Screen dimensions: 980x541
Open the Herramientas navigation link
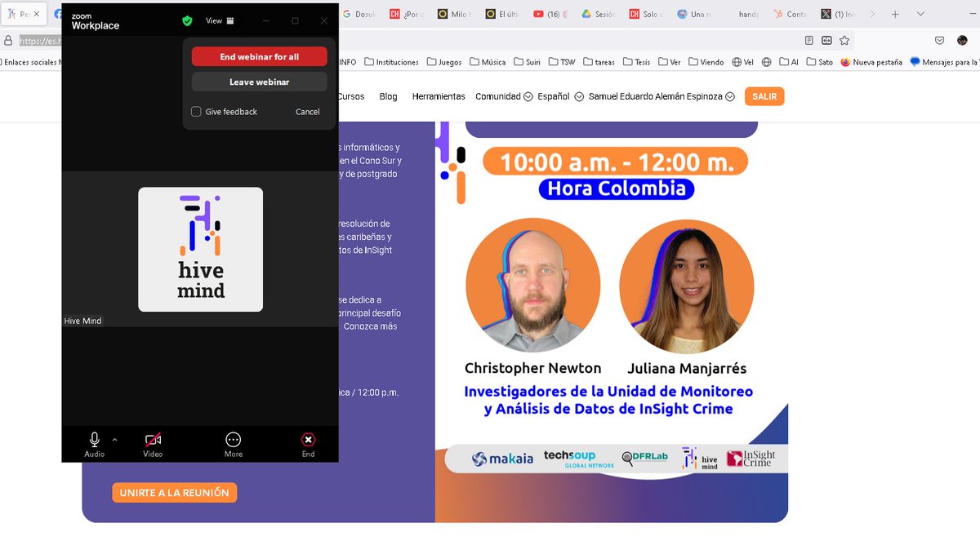click(x=439, y=96)
